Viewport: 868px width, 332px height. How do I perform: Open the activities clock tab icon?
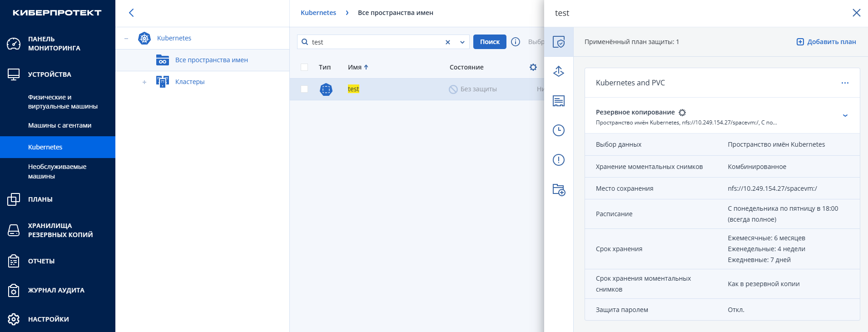point(559,130)
